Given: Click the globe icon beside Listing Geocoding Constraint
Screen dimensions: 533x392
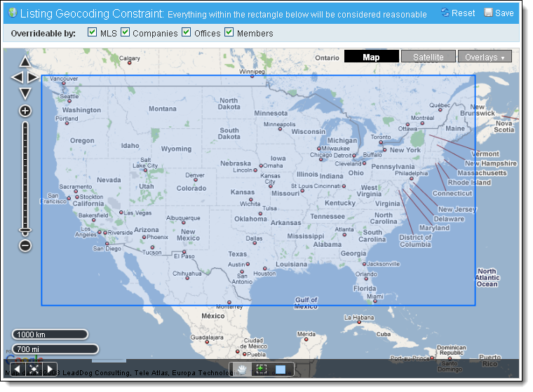Looking at the screenshot, I should (x=13, y=13).
